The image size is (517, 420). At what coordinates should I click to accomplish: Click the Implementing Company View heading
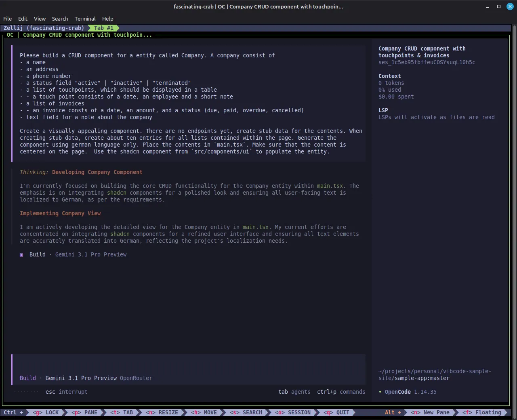pyautogui.click(x=60, y=213)
